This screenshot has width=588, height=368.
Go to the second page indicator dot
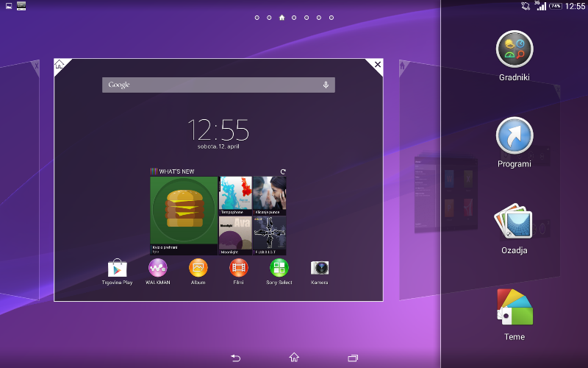point(269,18)
